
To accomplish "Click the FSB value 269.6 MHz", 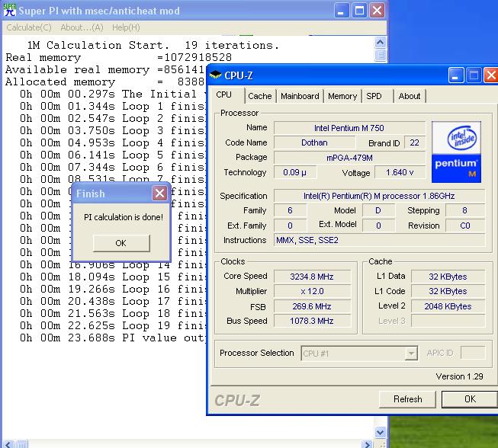I will pos(312,306).
